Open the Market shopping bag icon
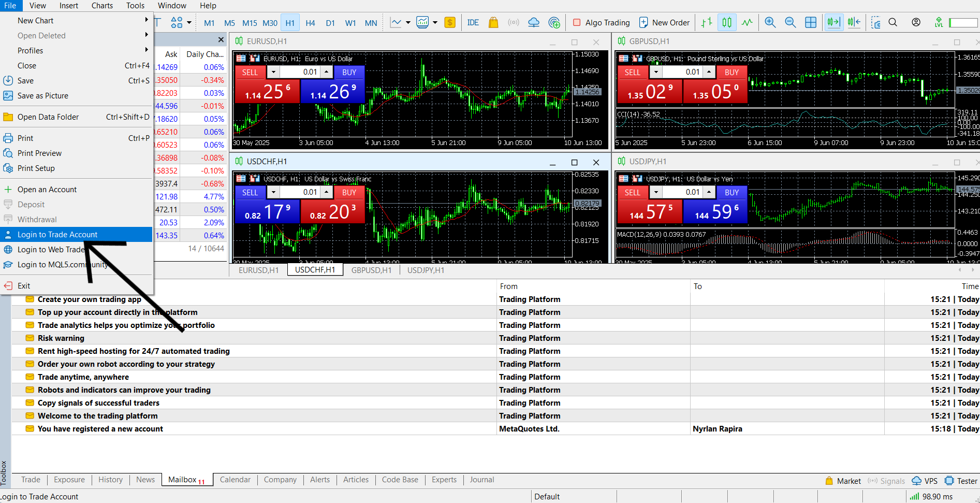 pyautogui.click(x=493, y=22)
